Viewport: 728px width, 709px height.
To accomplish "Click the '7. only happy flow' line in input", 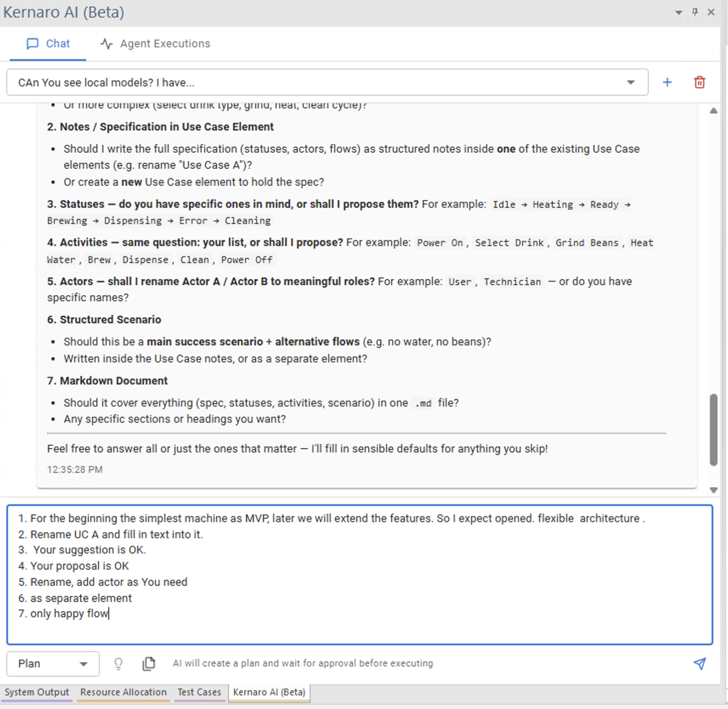I will pos(63,614).
